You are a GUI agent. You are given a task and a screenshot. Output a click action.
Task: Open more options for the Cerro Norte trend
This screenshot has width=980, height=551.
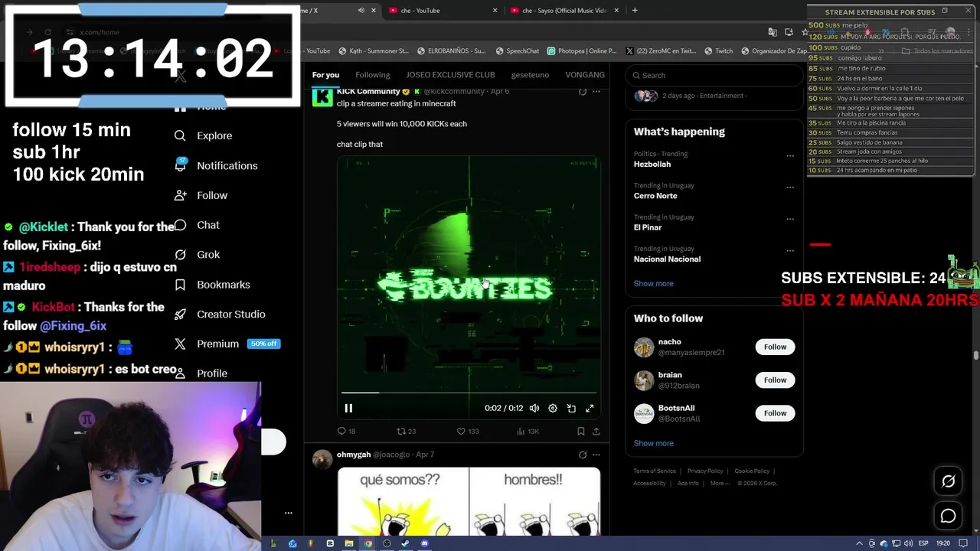coord(790,187)
